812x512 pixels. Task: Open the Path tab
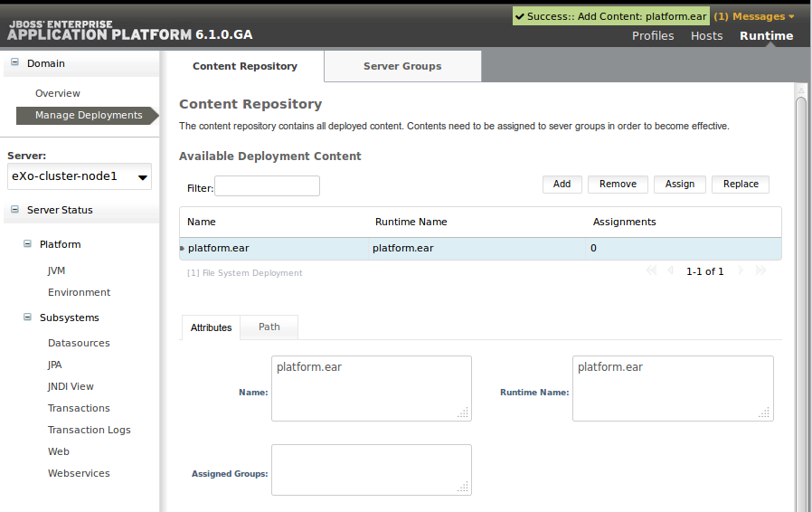(269, 327)
